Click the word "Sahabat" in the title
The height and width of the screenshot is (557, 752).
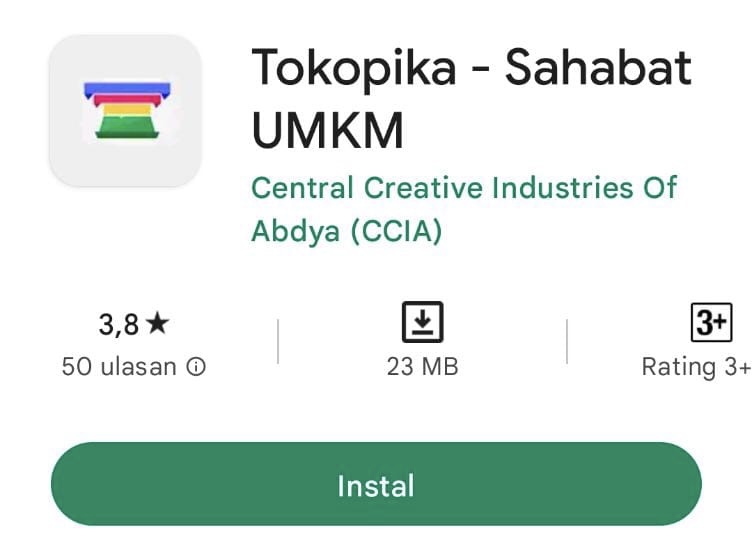(598, 68)
